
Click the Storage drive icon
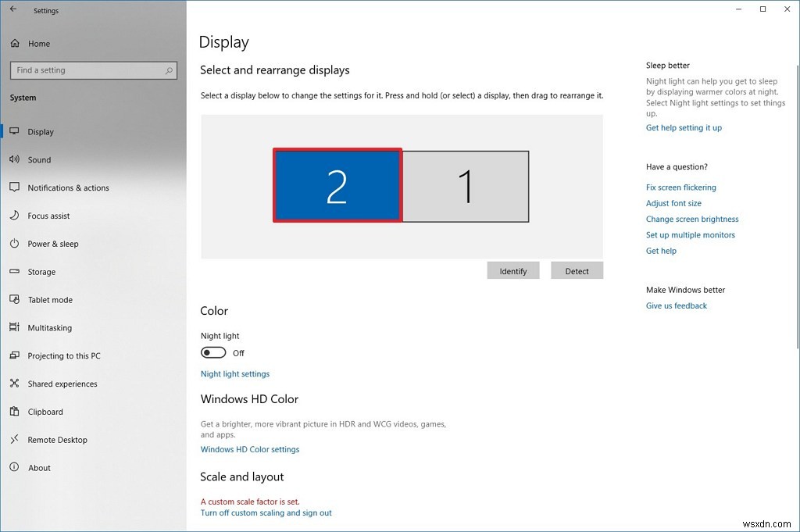(14, 271)
